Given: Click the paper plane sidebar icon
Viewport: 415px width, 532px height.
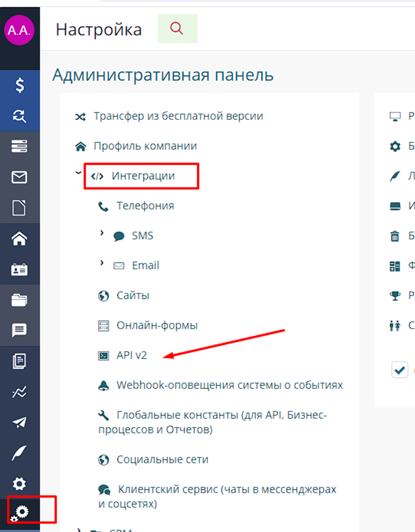Looking at the screenshot, I should coord(19,422).
